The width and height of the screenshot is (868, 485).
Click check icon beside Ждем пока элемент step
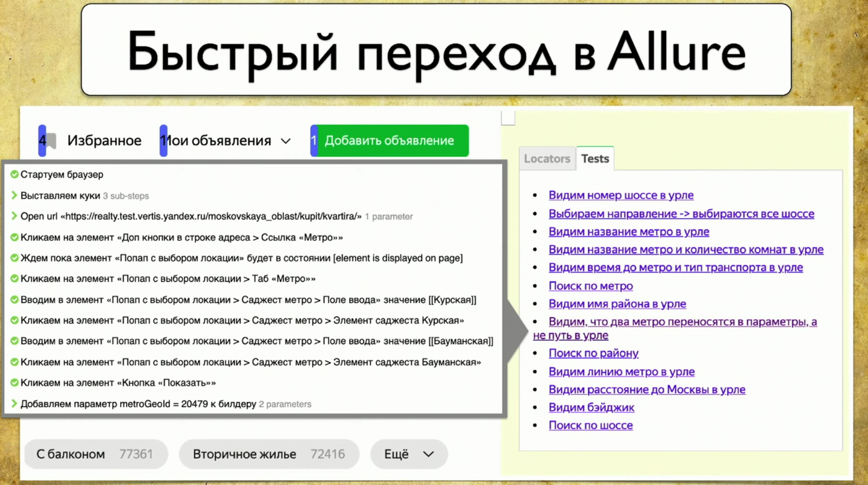pyautogui.click(x=14, y=258)
